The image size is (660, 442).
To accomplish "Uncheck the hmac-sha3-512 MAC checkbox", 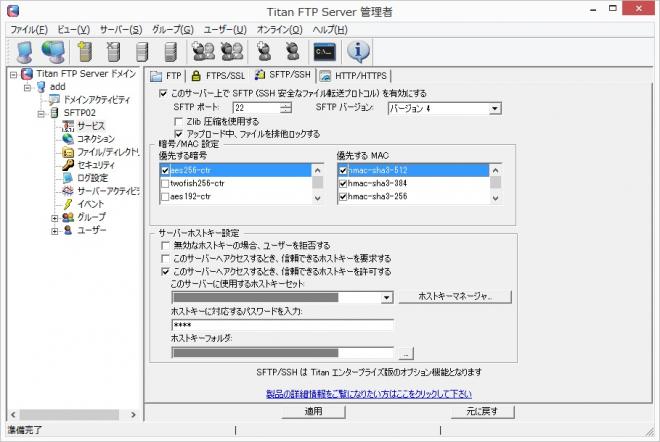I will pos(343,170).
